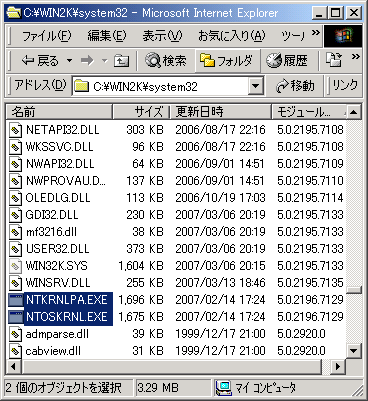This screenshot has height=401, width=368.
Task: Click the vertical scrollbar down arrow
Action: (x=353, y=351)
